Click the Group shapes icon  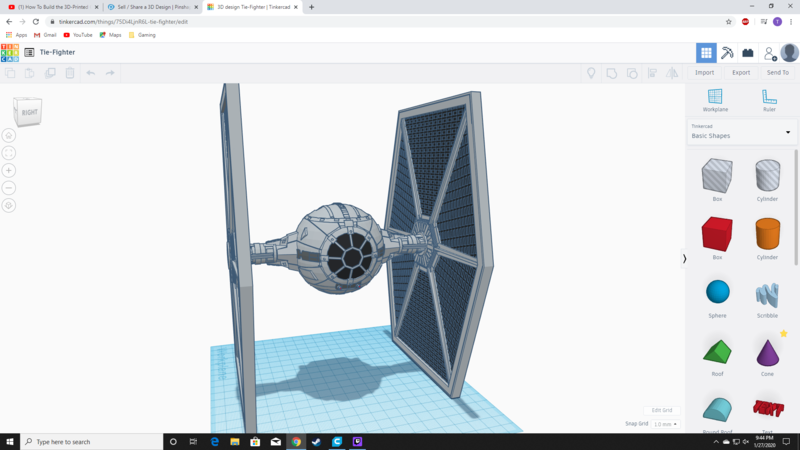tap(612, 73)
